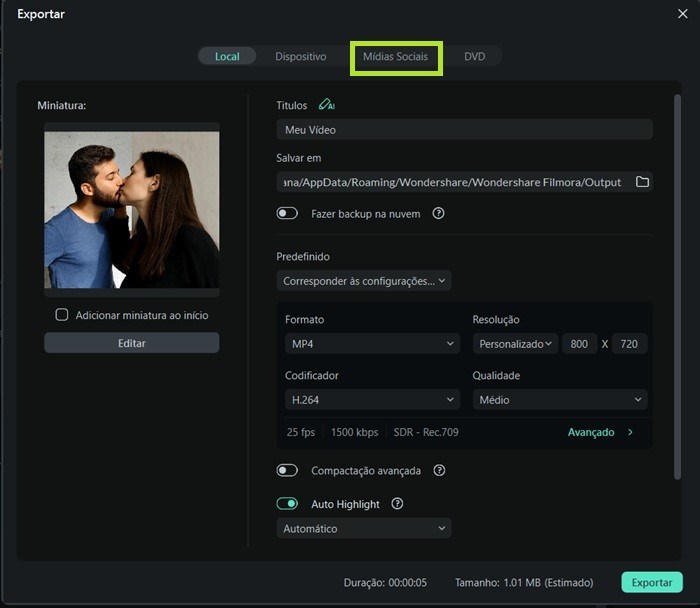The width and height of the screenshot is (700, 608).
Task: Check Adicionar miniatura ao início box
Action: pos(62,315)
